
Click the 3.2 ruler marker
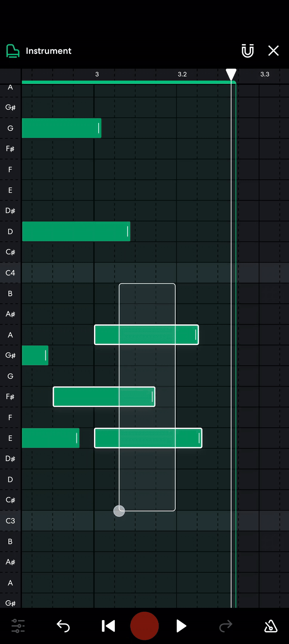(182, 74)
